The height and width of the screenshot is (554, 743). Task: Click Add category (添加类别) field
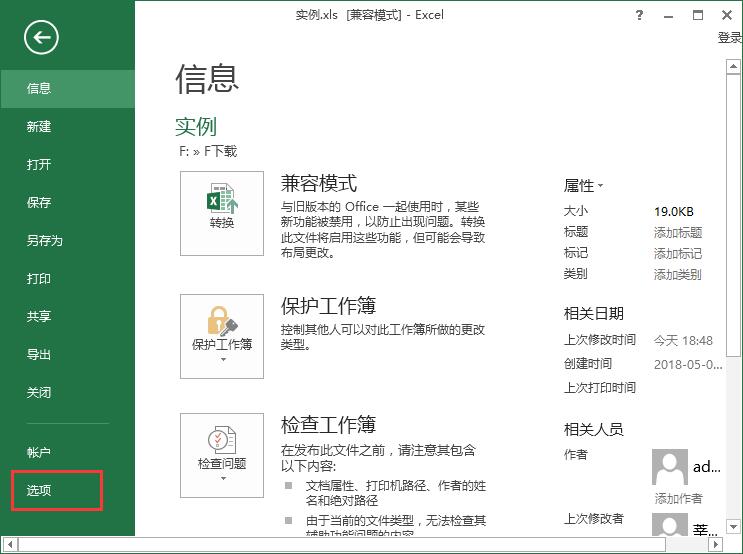tap(677, 274)
